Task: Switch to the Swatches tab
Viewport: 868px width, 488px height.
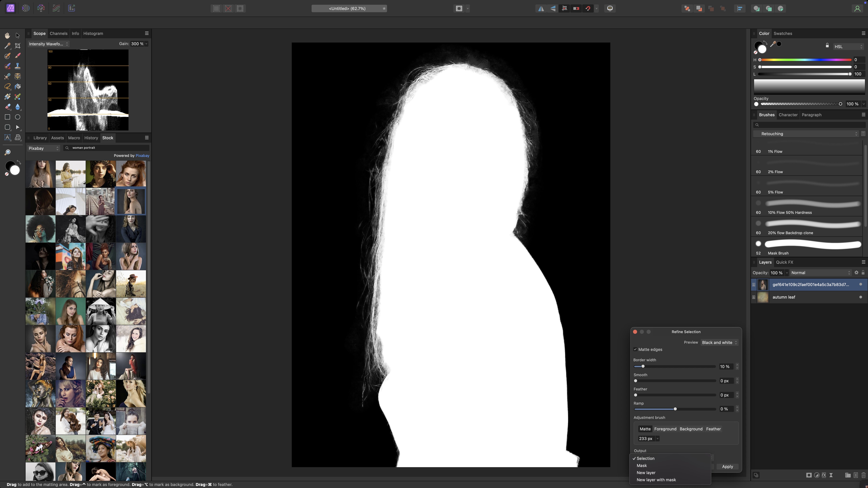Action: point(783,33)
